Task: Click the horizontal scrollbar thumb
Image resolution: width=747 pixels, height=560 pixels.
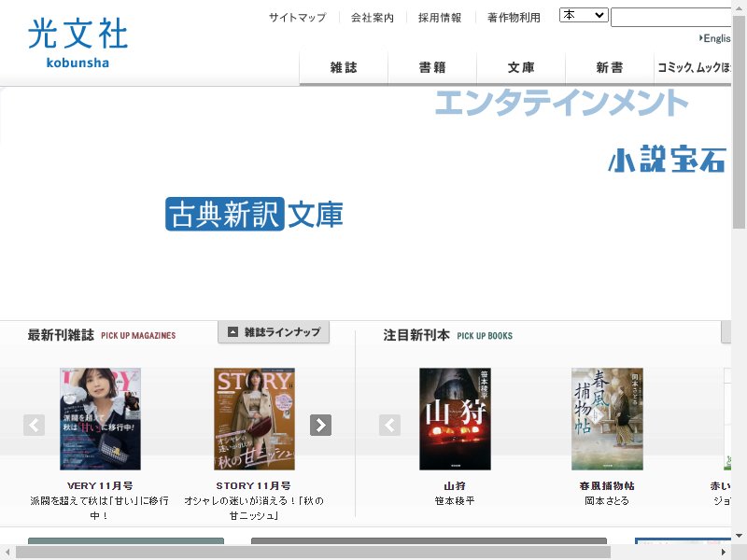Action: point(313,553)
